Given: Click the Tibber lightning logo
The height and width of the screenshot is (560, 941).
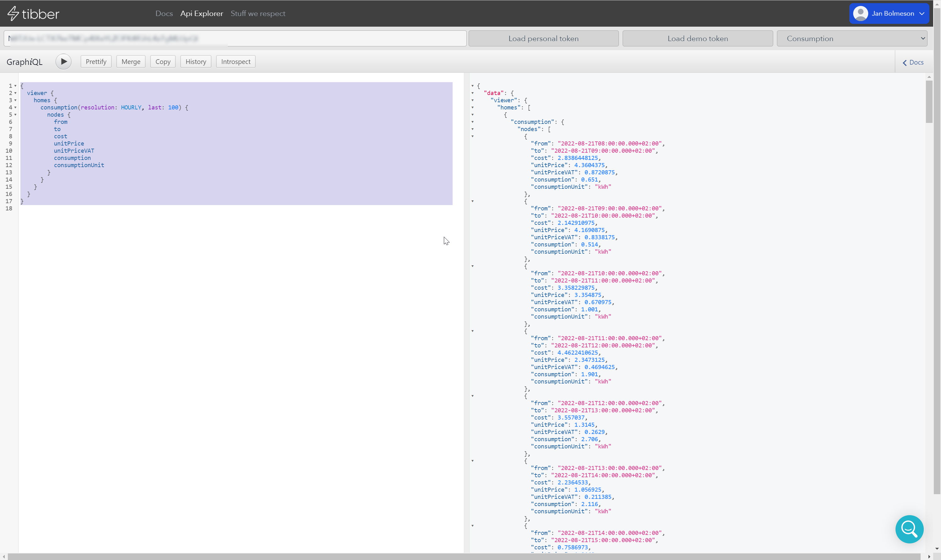Looking at the screenshot, I should (x=13, y=13).
